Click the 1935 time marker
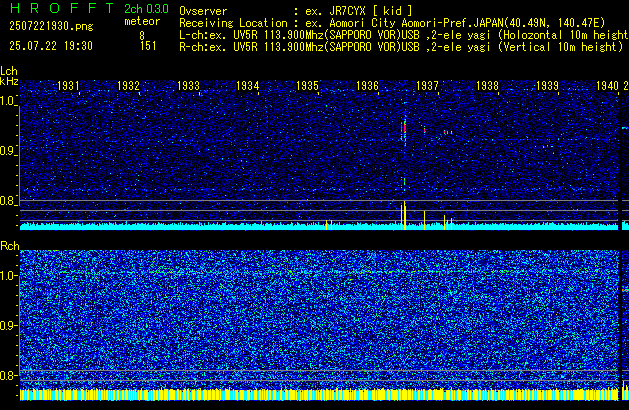 point(307,86)
